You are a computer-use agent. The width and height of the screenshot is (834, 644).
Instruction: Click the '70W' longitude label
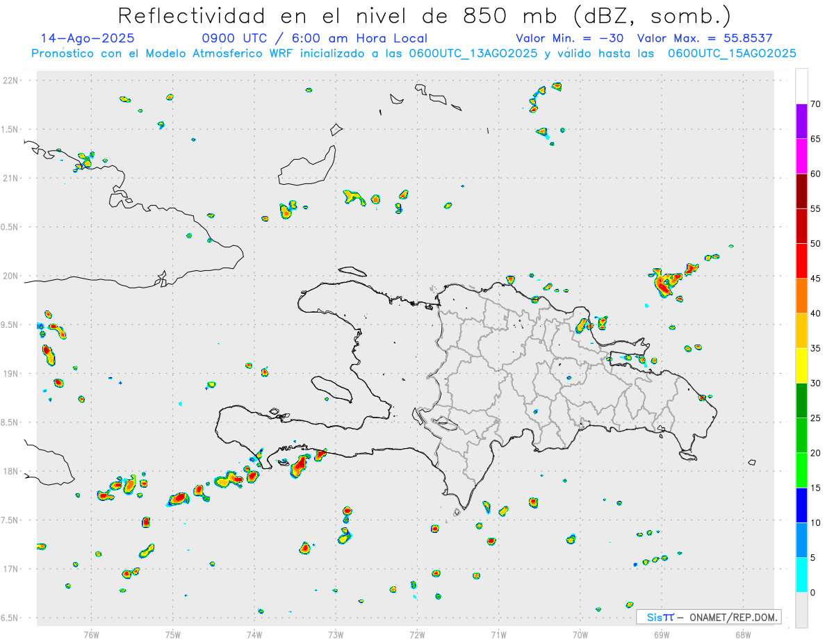(x=580, y=635)
